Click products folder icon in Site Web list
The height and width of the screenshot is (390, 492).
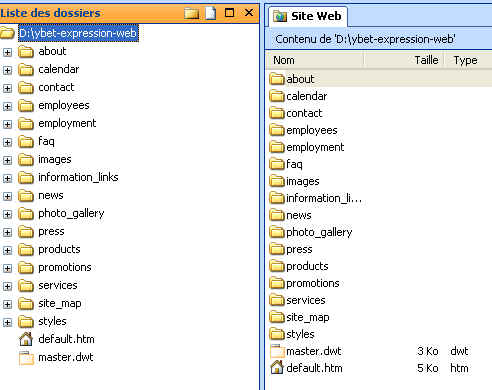tap(277, 266)
